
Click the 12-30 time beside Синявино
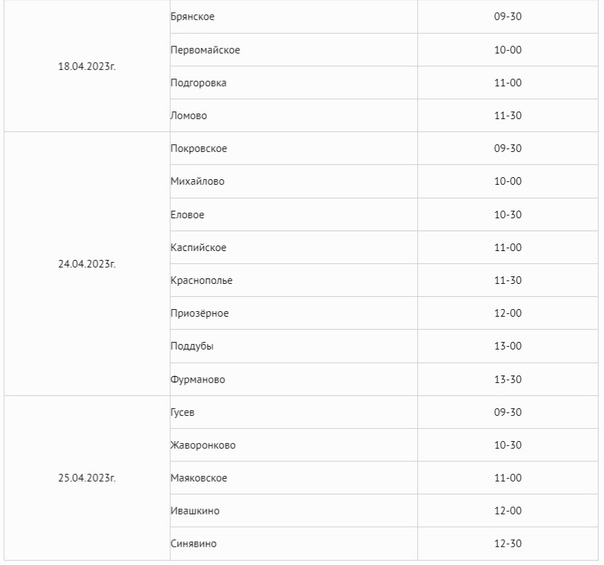pos(508,544)
